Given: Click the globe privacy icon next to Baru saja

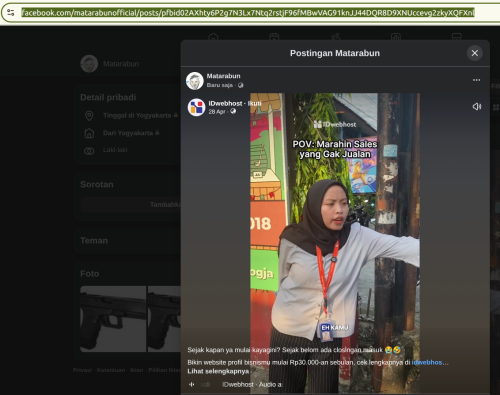Looking at the screenshot, I should pos(240,85).
